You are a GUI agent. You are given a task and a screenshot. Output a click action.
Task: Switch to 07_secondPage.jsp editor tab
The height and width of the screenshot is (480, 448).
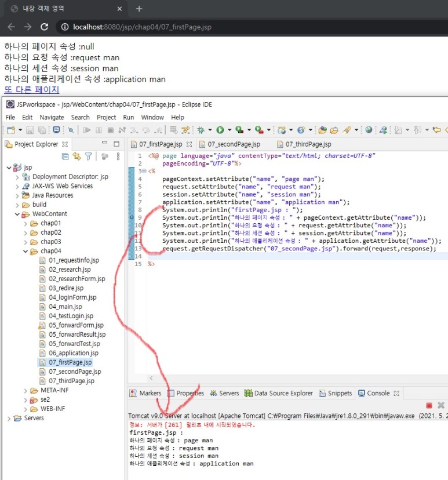[230, 144]
